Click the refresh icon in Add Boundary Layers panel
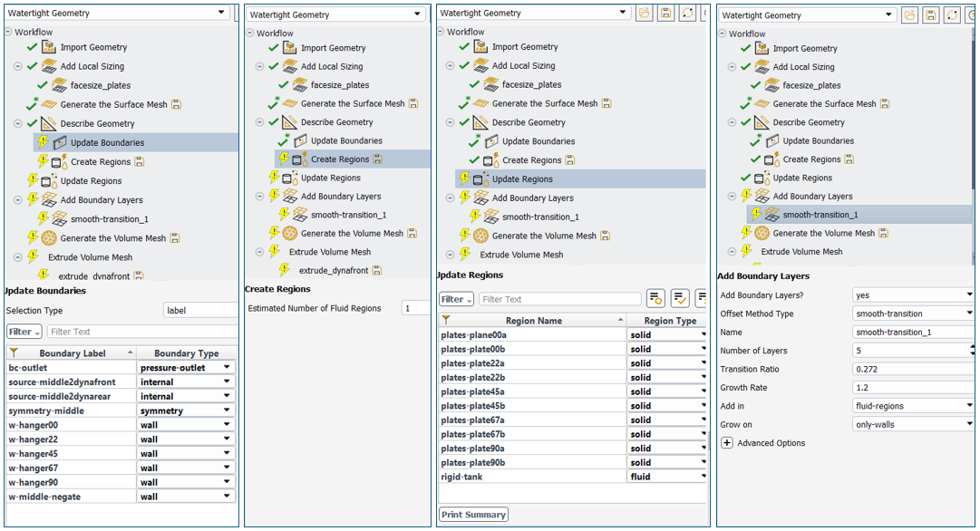 coord(953,15)
